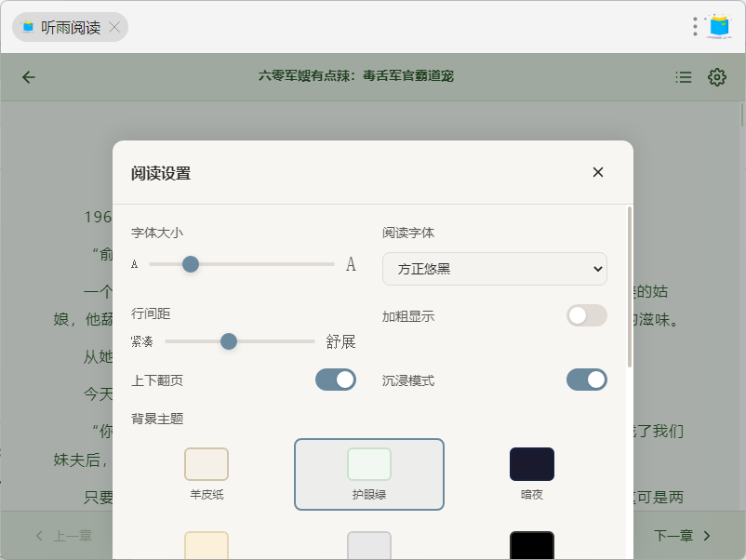Click the settings dialog scrollbar
The width and height of the screenshot is (746, 560).
coord(630,287)
